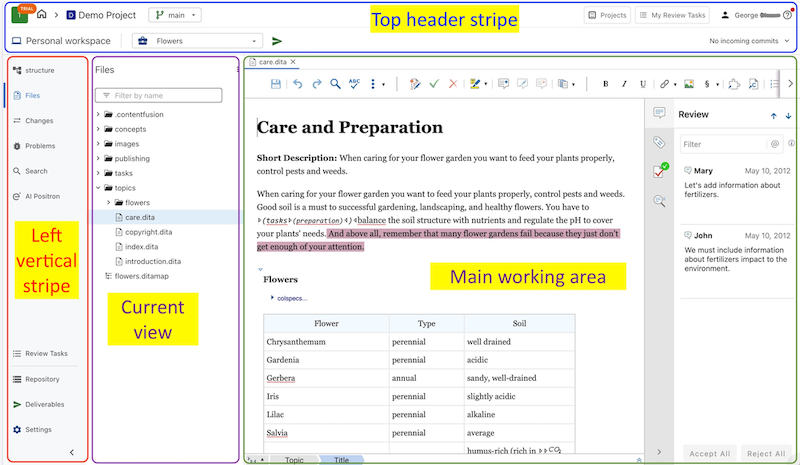The image size is (800, 465).
Task: Toggle italic formatting
Action: click(624, 84)
